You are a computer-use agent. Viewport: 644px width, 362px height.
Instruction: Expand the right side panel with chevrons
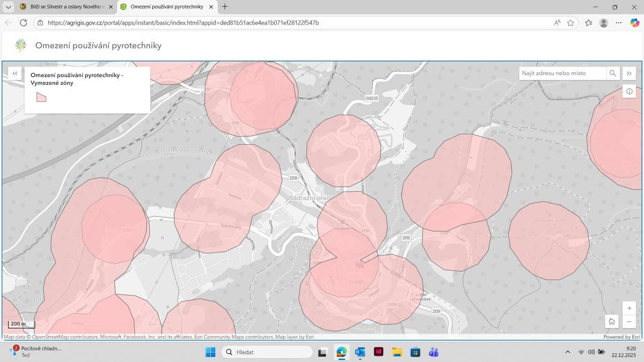pyautogui.click(x=629, y=73)
